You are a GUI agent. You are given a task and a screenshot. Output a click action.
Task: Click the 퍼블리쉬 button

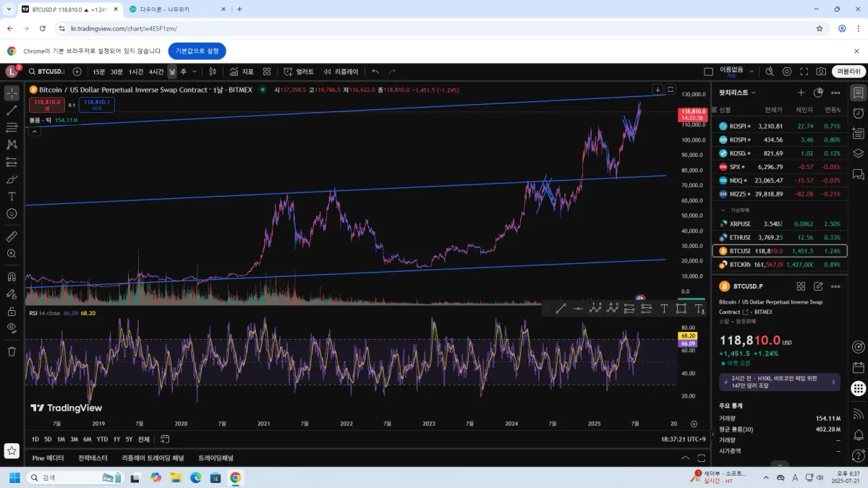point(848,72)
